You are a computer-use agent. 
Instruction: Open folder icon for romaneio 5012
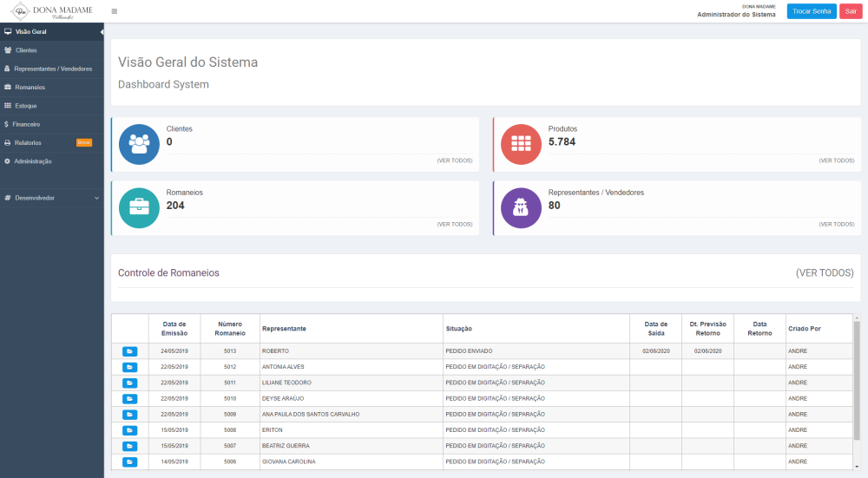click(129, 367)
